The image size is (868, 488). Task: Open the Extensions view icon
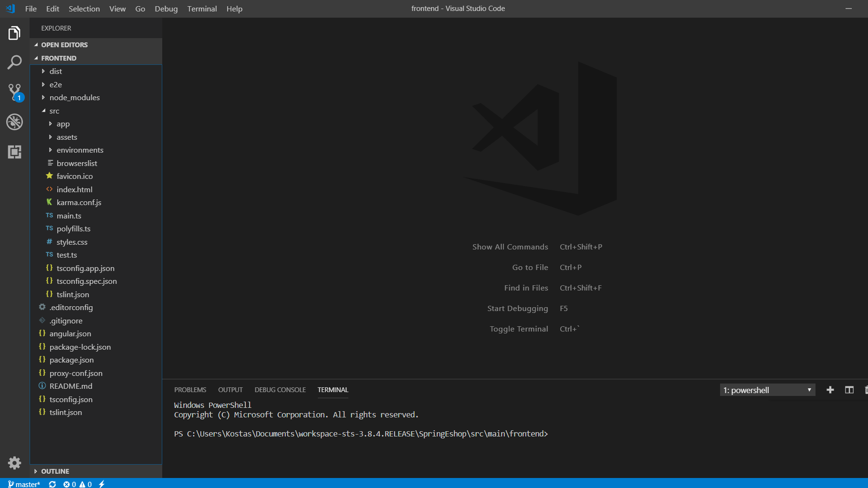coord(14,152)
